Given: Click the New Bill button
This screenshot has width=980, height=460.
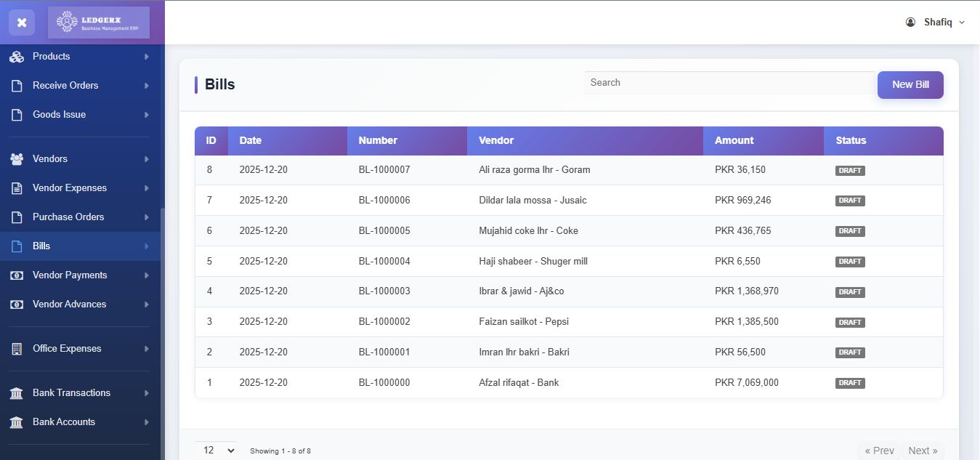Looking at the screenshot, I should click(x=910, y=85).
